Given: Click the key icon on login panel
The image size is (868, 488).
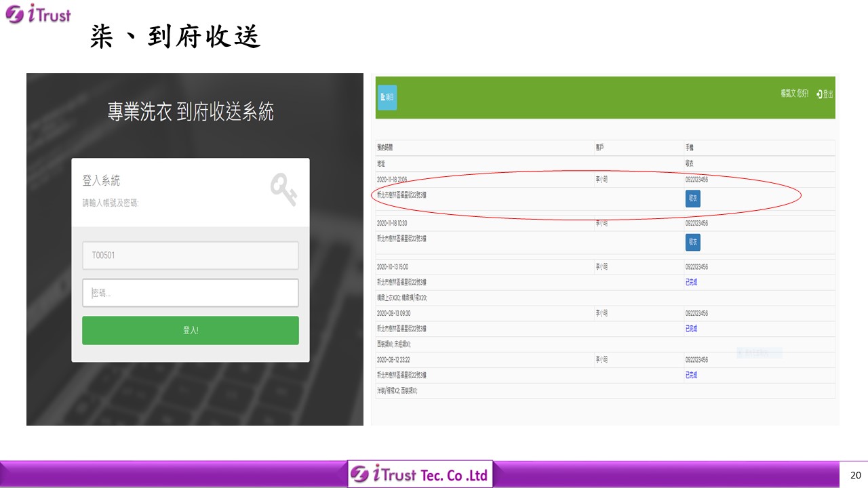Looking at the screenshot, I should [283, 189].
